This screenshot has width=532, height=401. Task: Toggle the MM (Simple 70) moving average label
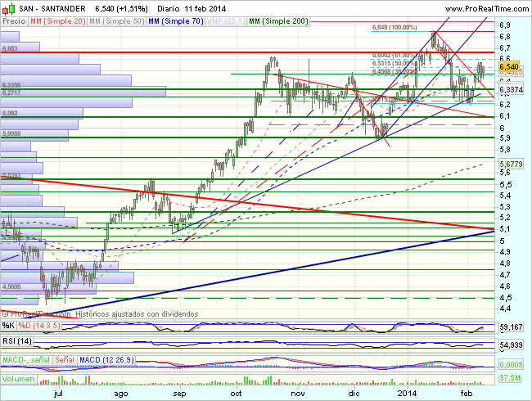(x=176, y=21)
